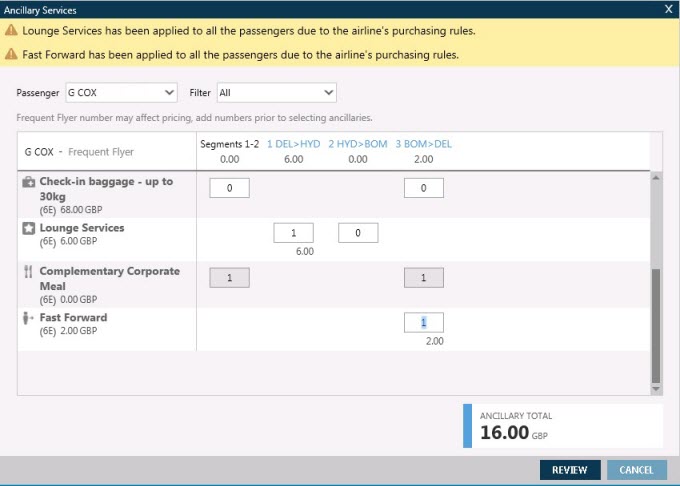Screen dimensions: 680x486
Task: Expand the Filter dropdown set to All
Action: click(x=275, y=93)
